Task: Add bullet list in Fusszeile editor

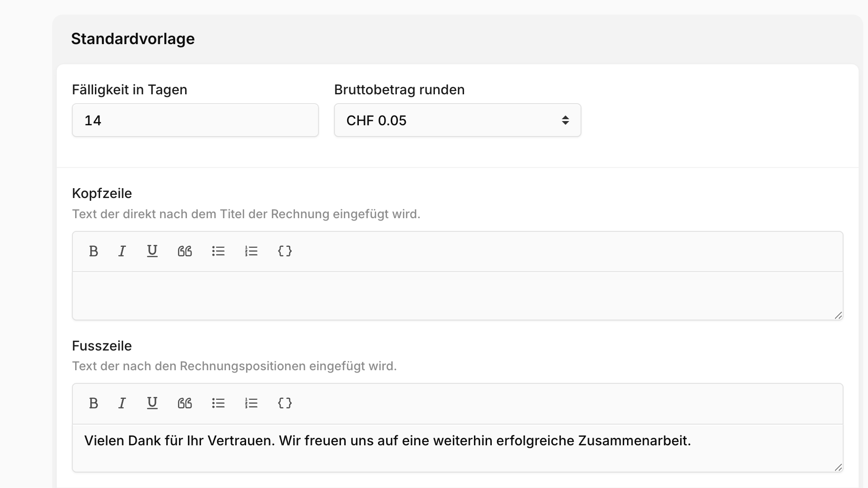Action: (x=218, y=404)
